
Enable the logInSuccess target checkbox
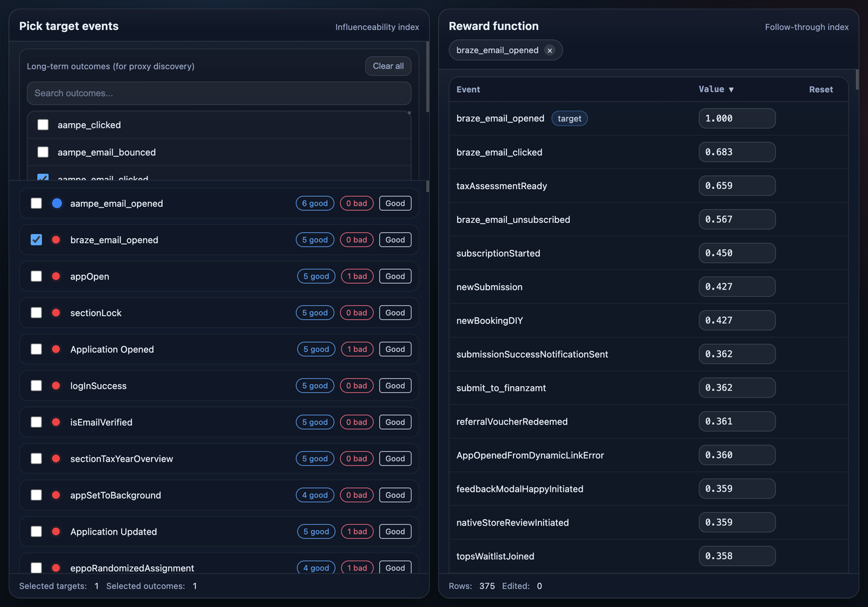click(x=36, y=386)
